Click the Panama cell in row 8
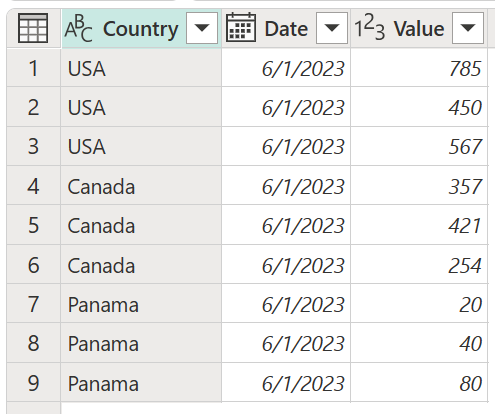This screenshot has width=495, height=414. [141, 343]
